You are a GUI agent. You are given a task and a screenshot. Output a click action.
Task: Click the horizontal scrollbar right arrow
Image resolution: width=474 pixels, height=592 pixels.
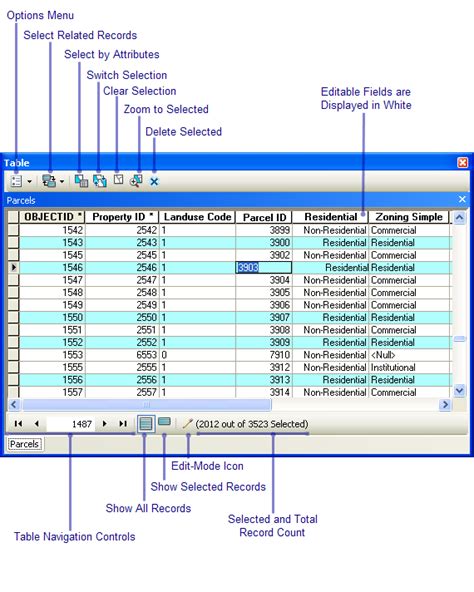click(445, 405)
